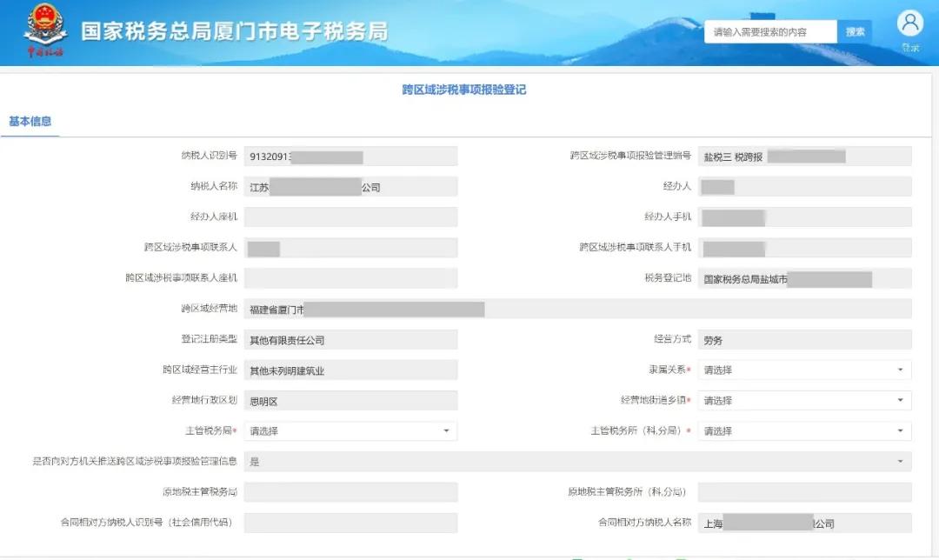This screenshot has height=560, width=939.
Task: Click the 合同相对方纳税人识别号 input field
Action: point(350,523)
